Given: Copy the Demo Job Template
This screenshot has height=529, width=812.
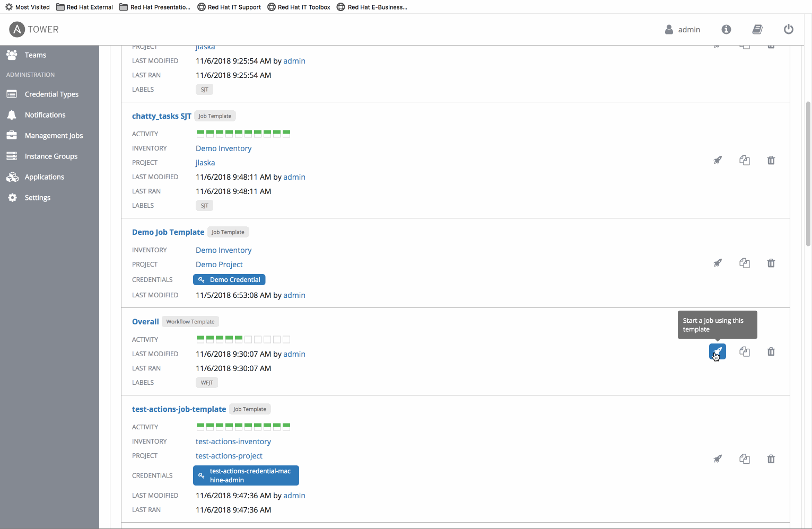Looking at the screenshot, I should [x=745, y=263].
